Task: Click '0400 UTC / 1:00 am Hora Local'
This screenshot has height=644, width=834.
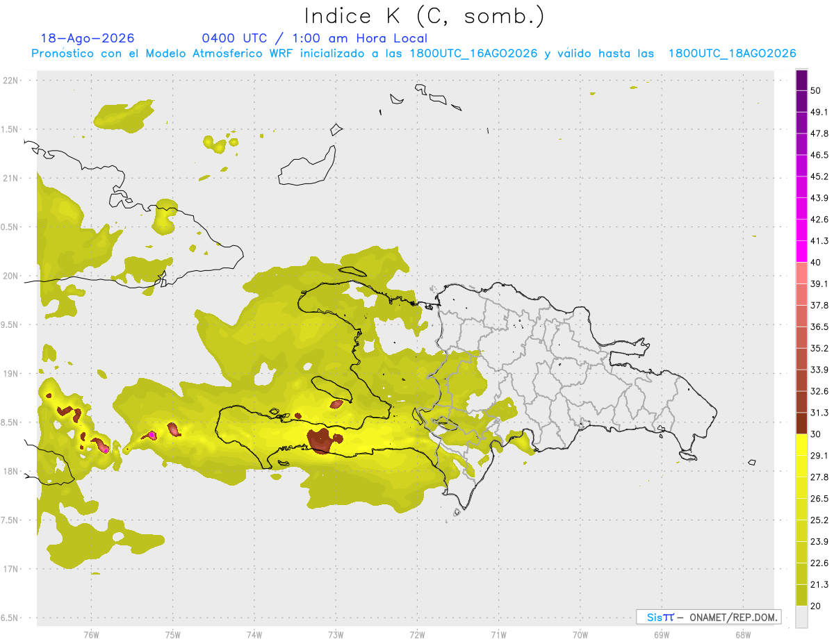Action: pos(314,38)
